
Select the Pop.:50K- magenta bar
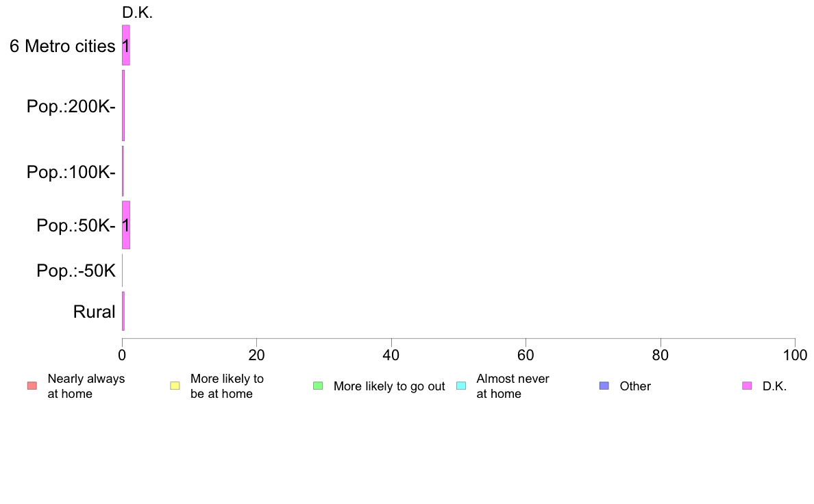[126, 225]
